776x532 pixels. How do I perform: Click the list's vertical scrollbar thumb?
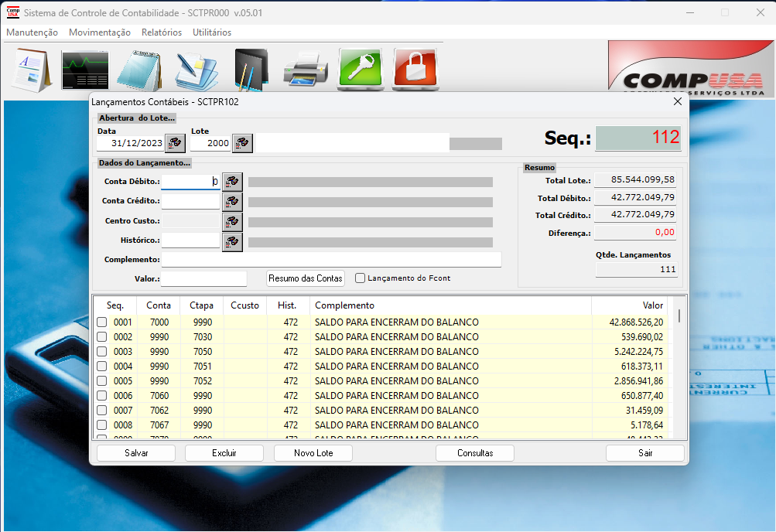tap(679, 315)
